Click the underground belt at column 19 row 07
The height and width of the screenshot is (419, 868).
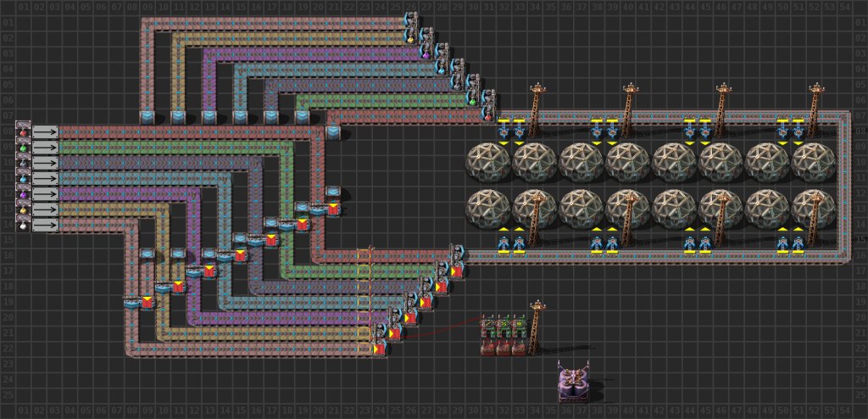click(303, 116)
